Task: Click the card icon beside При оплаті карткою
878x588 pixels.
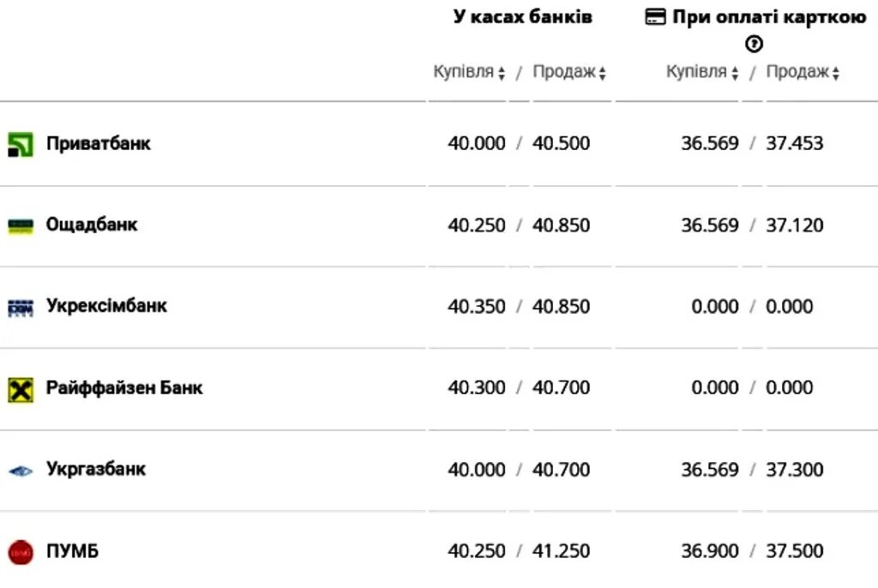Action: click(x=656, y=18)
